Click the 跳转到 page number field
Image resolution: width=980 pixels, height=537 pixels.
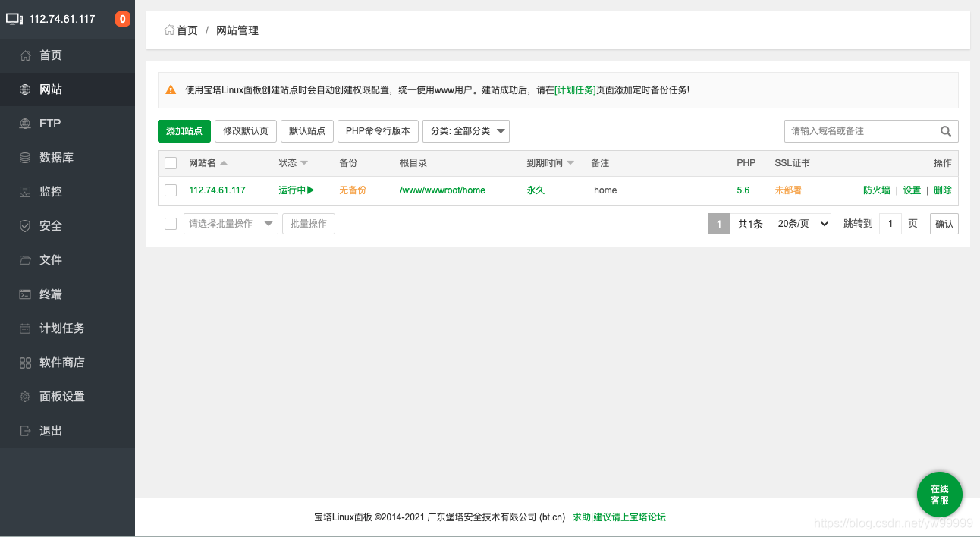coord(890,224)
